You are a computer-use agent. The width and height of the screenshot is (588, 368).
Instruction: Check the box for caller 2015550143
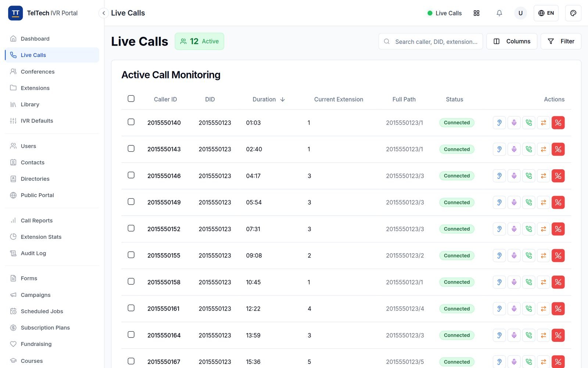131,148
